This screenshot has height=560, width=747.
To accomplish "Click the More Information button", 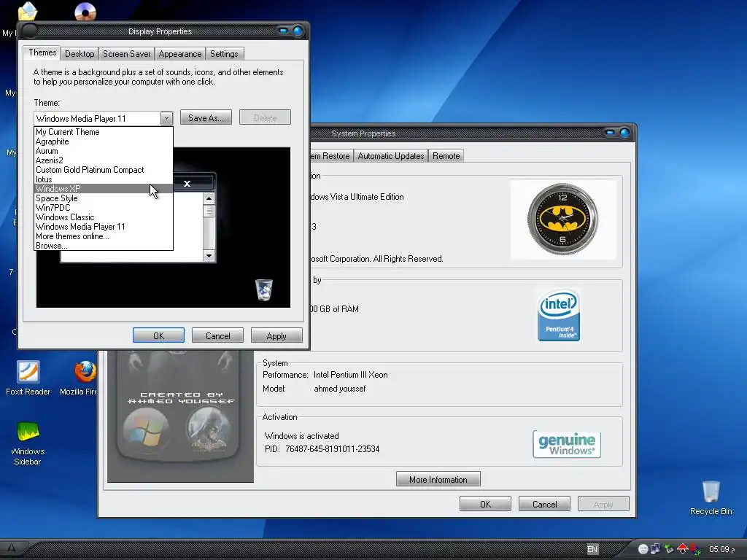I will pyautogui.click(x=438, y=480).
